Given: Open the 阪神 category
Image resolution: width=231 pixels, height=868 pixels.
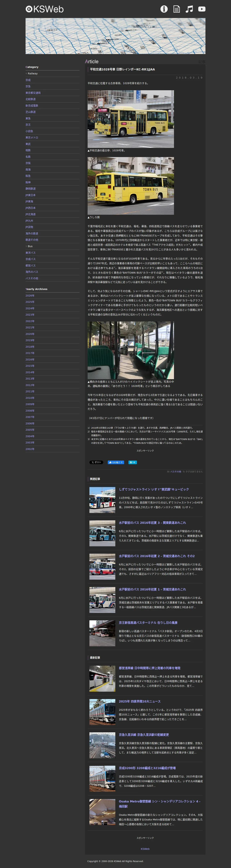Looking at the screenshot, I should (28, 182).
